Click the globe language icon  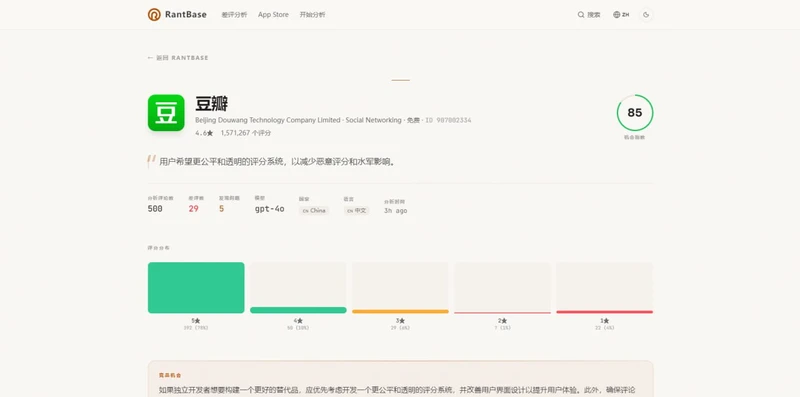pyautogui.click(x=616, y=15)
